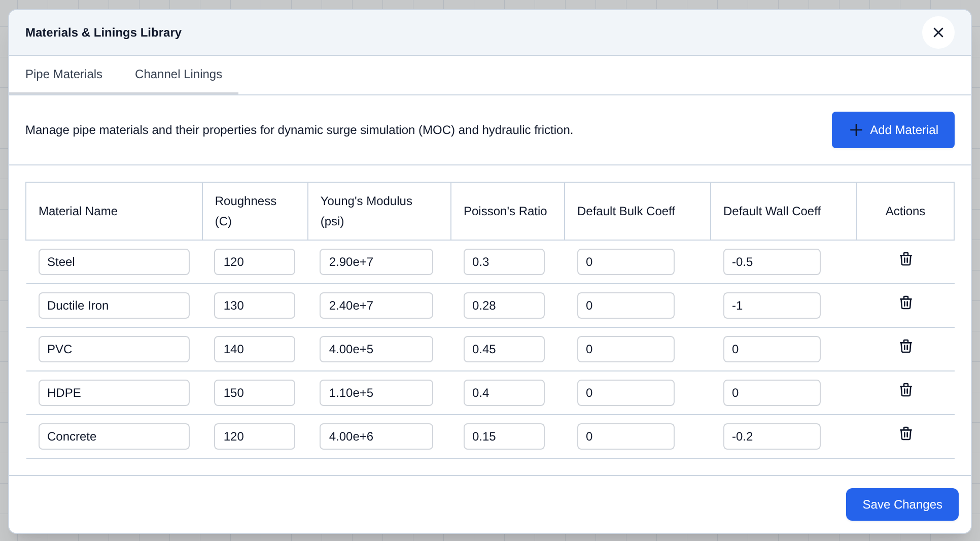Delete the Steel material row
The height and width of the screenshot is (541, 980).
pos(905,259)
